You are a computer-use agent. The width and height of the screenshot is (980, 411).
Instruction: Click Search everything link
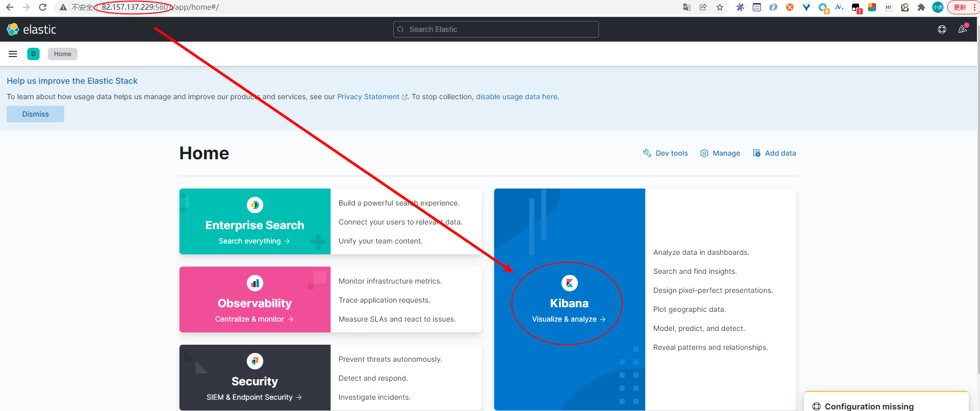pyautogui.click(x=254, y=241)
